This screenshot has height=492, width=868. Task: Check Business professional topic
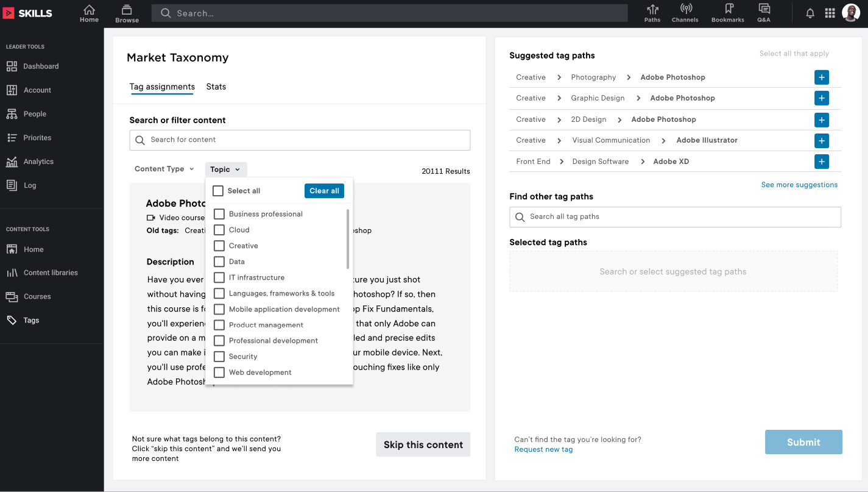(219, 214)
